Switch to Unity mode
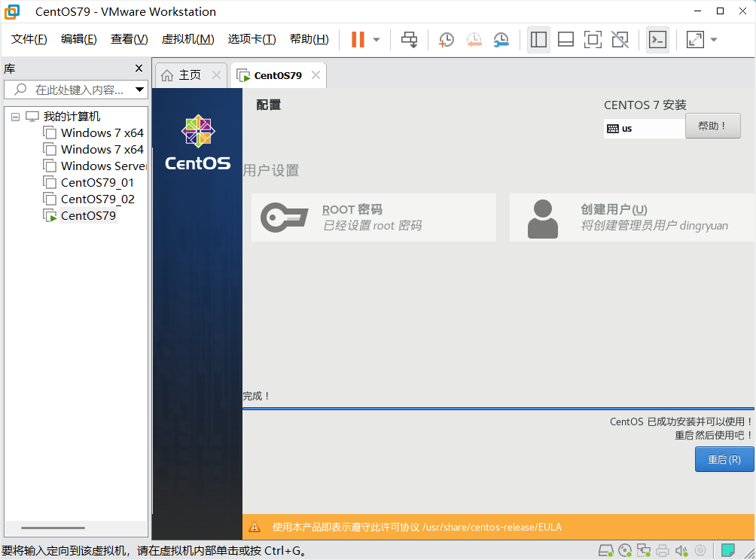The image size is (756, 560). pos(620,40)
